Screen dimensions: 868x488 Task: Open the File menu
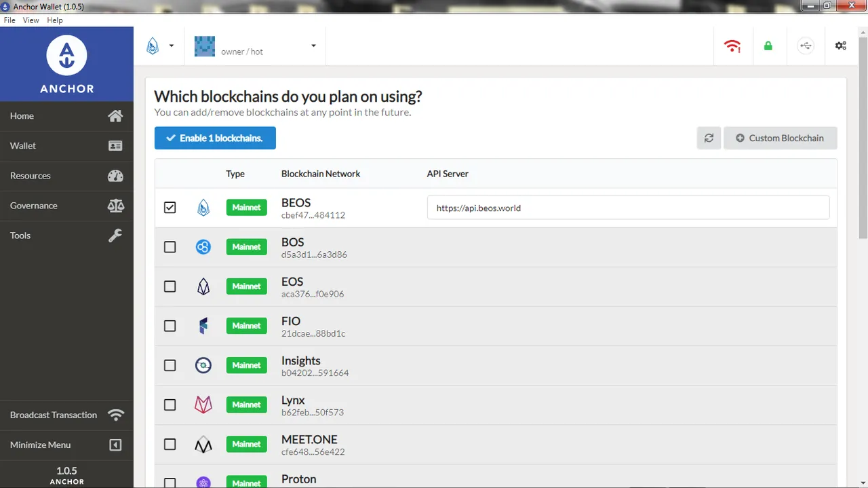(9, 20)
